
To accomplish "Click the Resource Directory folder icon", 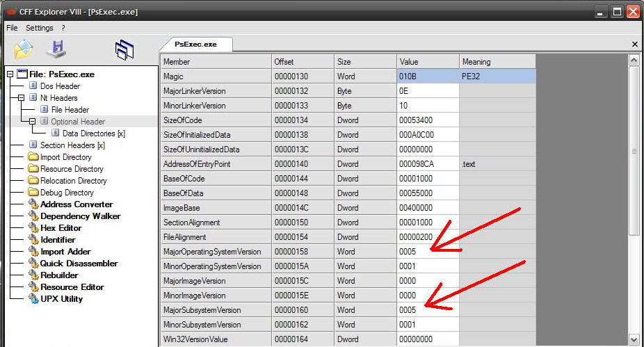I will pyautogui.click(x=33, y=169).
